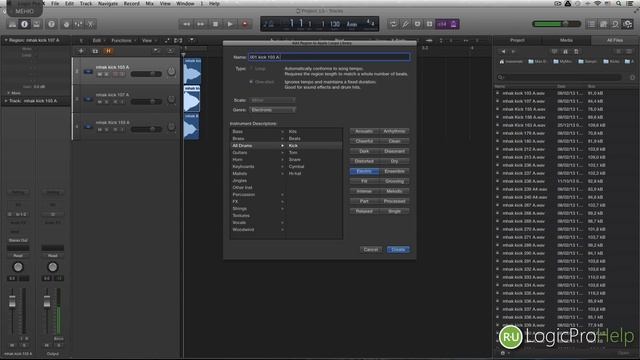Screen dimensions: 640x360
Task: Click the duplicate track button
Action: (95, 51)
